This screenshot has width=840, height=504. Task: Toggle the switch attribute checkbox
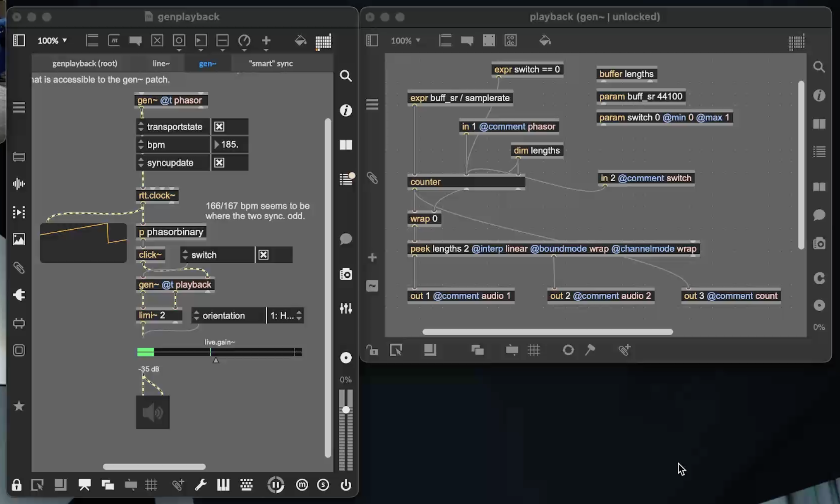coord(264,255)
